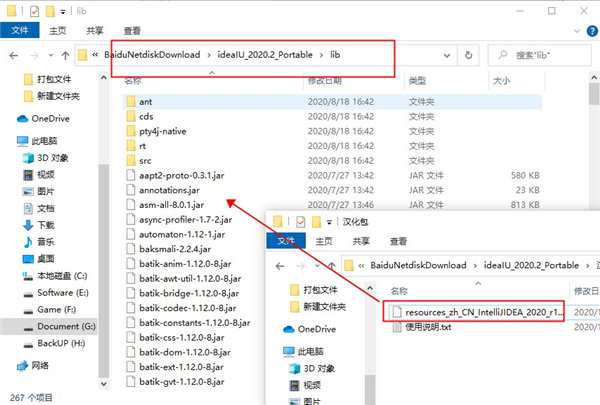Viewport: 600px width, 405px height.
Task: Open the 查看 tab in 汉化包 window
Action: point(398,241)
